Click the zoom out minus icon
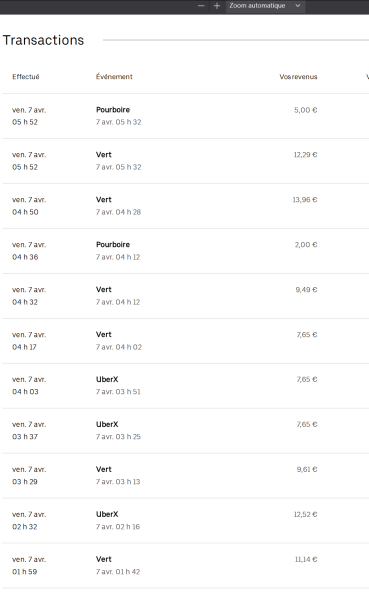 tap(201, 6)
